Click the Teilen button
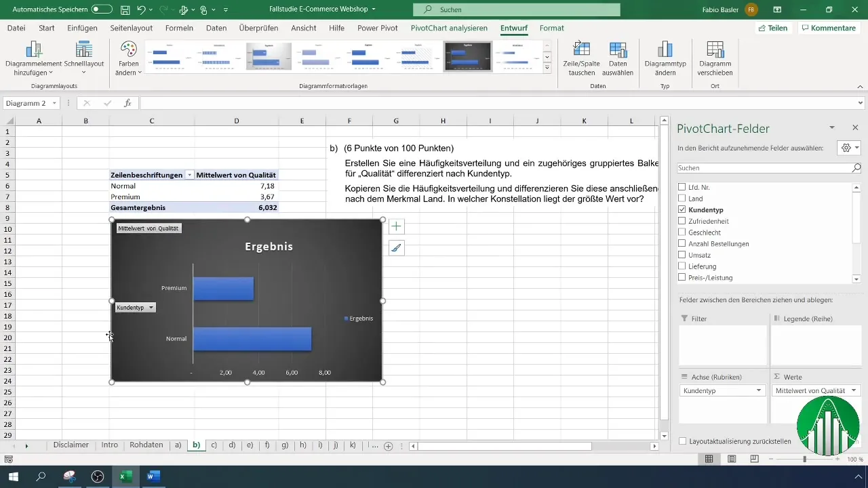Screen dimensions: 868x488 click(x=773, y=28)
